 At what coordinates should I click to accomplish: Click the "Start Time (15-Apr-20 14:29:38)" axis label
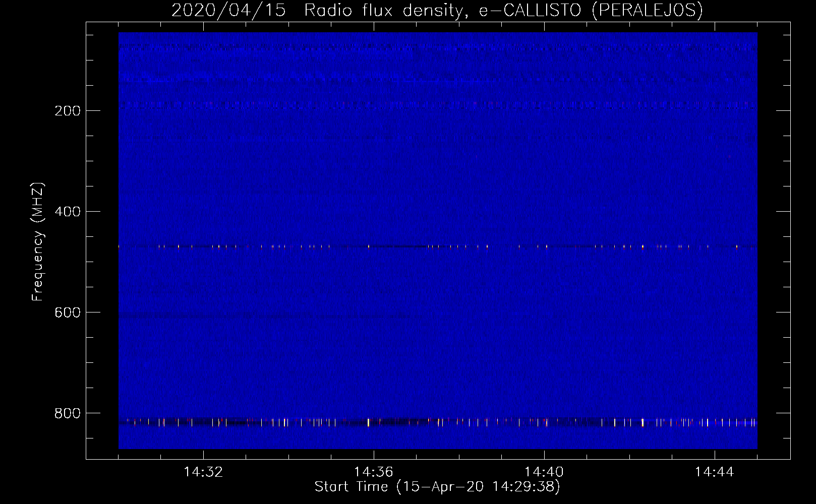click(438, 487)
